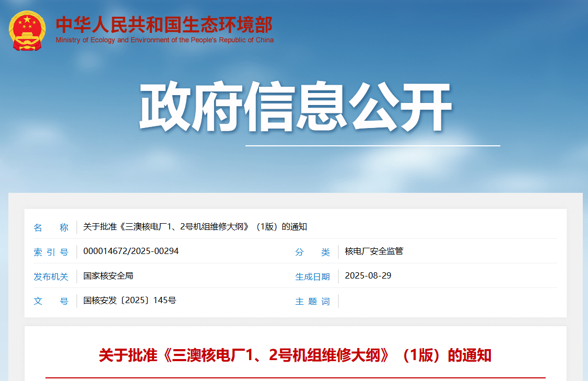The height and width of the screenshot is (381, 588).
Task: Select the 生成日期 value 2025-08-29
Action: (x=368, y=276)
